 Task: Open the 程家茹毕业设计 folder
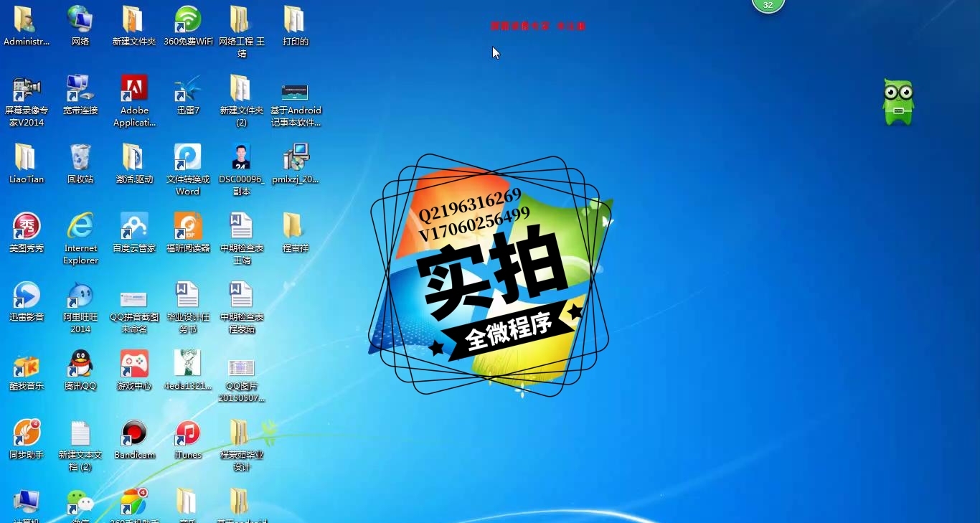tap(242, 446)
